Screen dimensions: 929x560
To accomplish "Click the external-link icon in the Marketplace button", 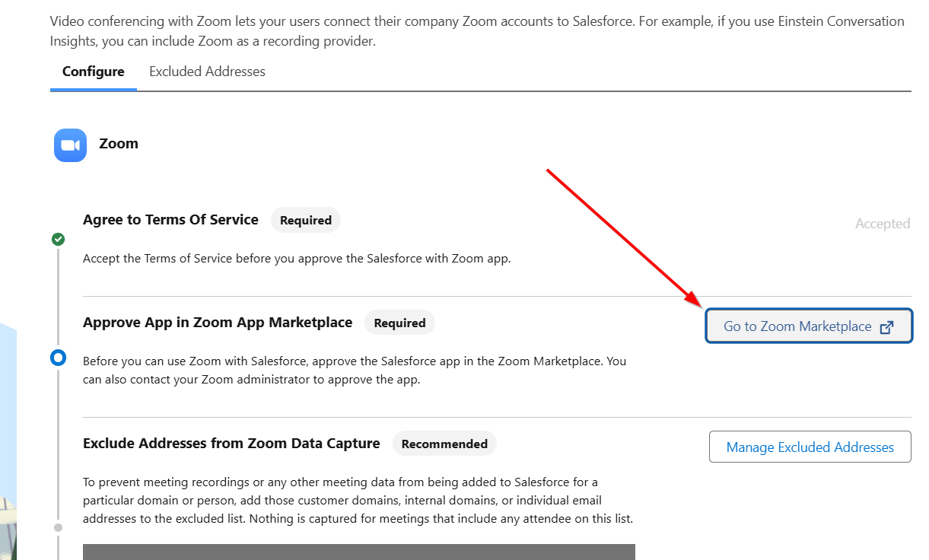I will coord(886,327).
